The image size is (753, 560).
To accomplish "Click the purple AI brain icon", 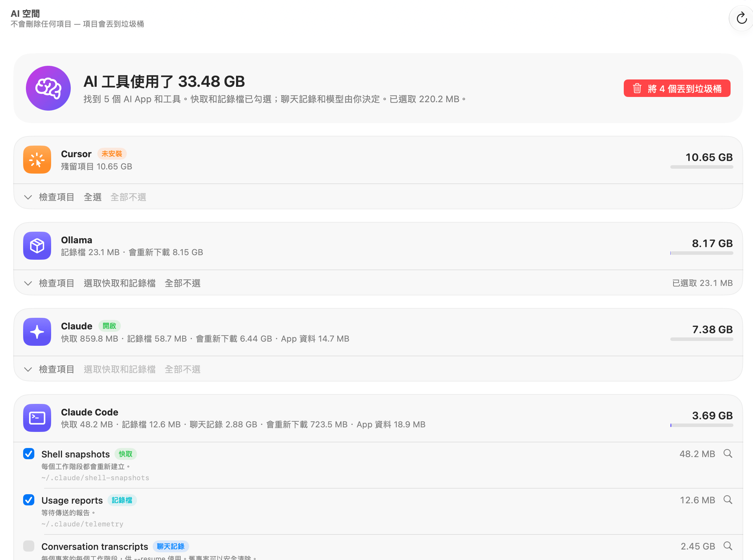I will [48, 88].
